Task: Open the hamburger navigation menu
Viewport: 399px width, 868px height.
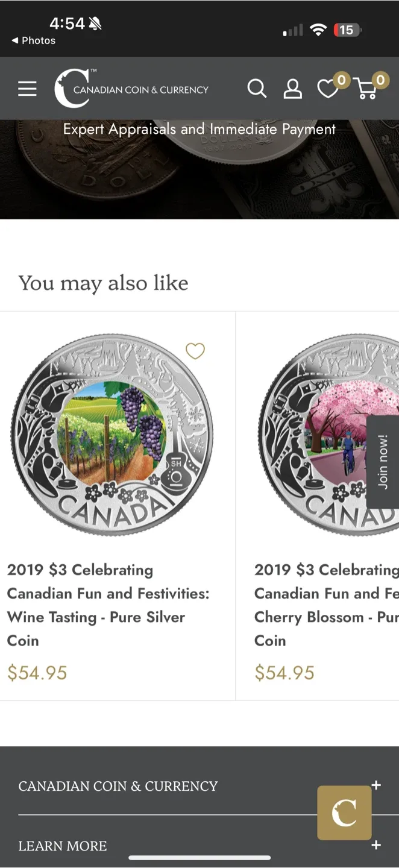Action: tap(27, 88)
